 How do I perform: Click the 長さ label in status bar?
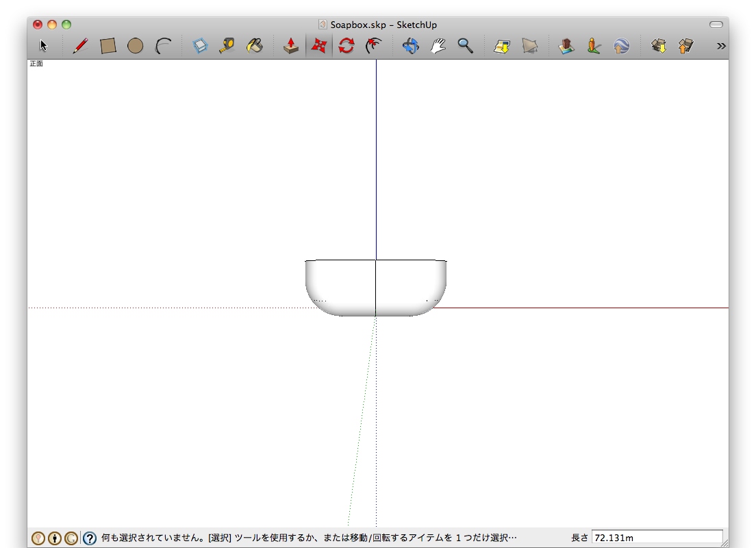click(579, 538)
